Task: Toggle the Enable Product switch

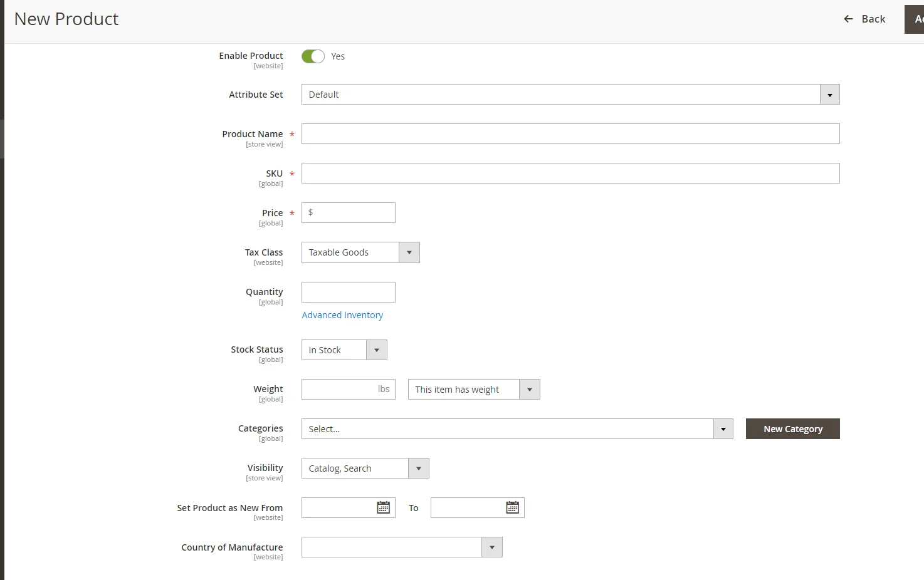Action: coord(313,56)
